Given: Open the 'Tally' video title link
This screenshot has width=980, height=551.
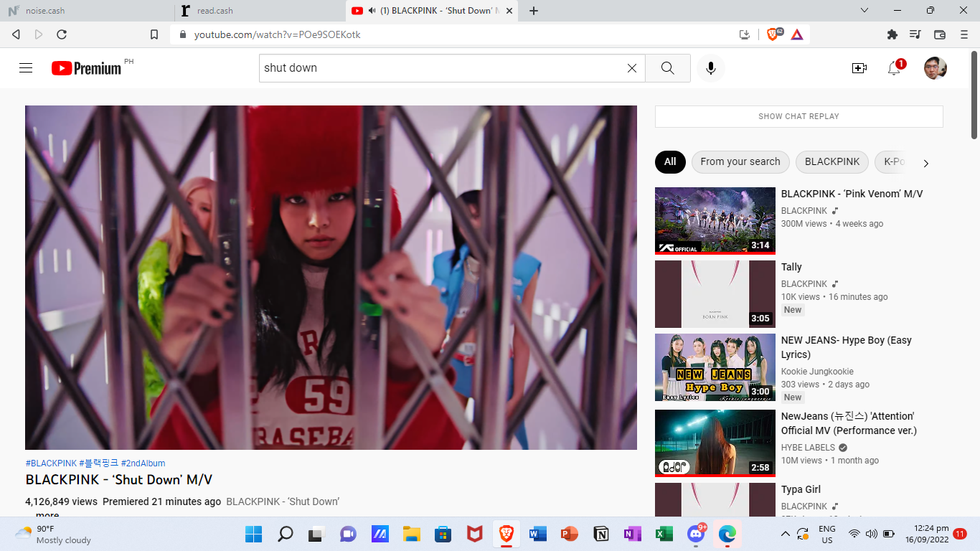Looking at the screenshot, I should coord(791,267).
